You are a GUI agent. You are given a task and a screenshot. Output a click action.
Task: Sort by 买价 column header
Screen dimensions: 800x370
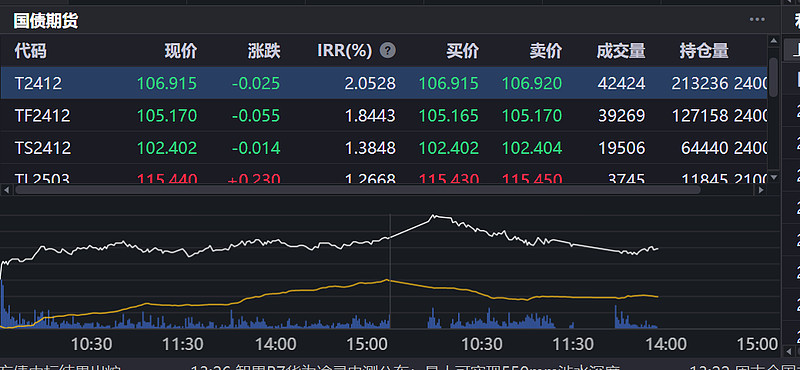tap(463, 51)
